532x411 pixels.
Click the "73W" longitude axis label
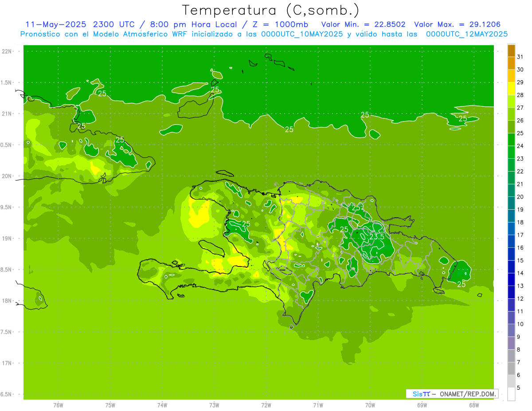pos(214,405)
